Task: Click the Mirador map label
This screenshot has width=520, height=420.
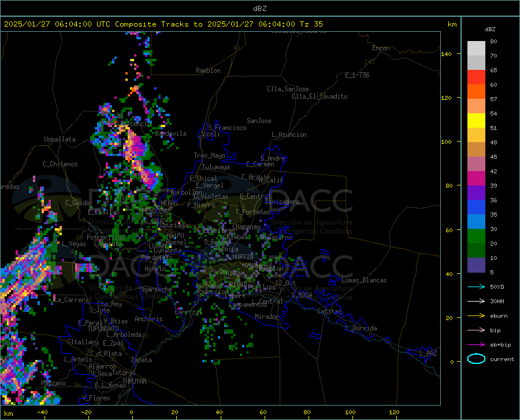Action: point(266,317)
